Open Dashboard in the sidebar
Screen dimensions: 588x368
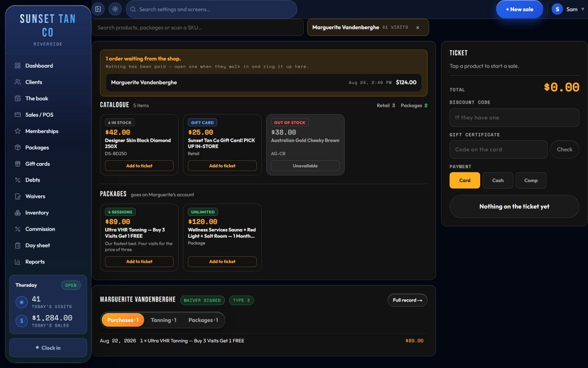(x=48, y=66)
